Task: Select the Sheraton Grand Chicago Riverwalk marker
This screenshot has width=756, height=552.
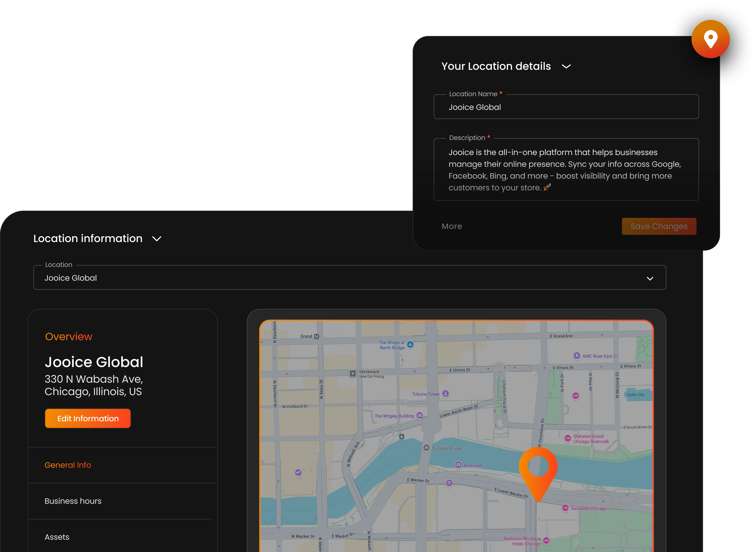Action: [x=567, y=438]
